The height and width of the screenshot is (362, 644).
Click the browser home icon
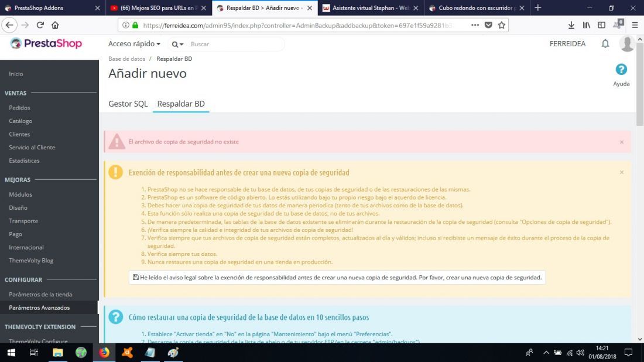click(x=55, y=25)
